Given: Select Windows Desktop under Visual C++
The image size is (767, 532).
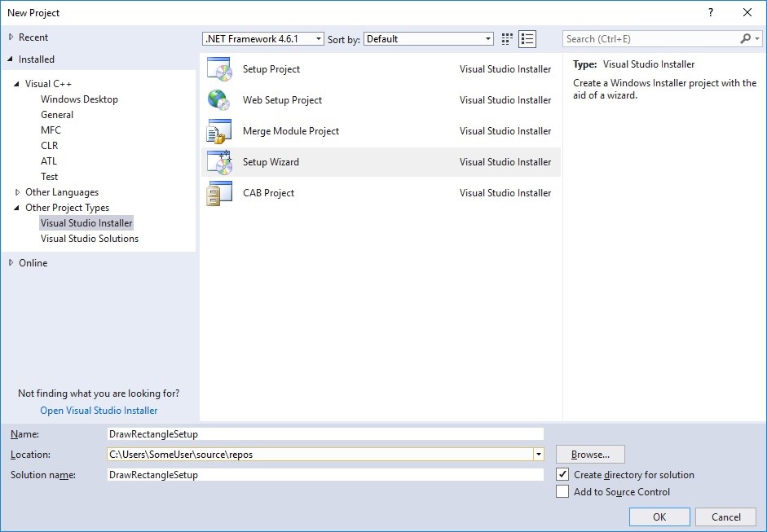Looking at the screenshot, I should [79, 99].
